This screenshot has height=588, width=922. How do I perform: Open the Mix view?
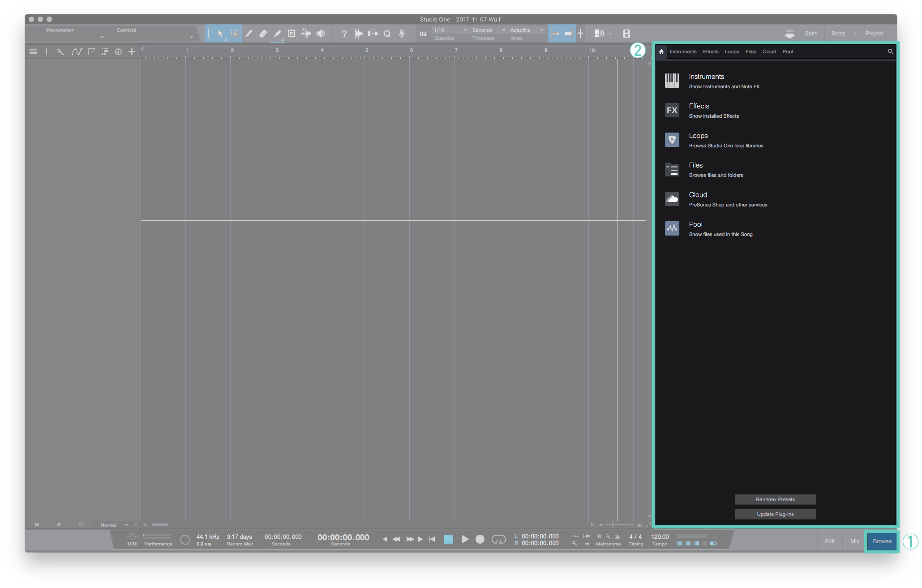click(x=854, y=541)
